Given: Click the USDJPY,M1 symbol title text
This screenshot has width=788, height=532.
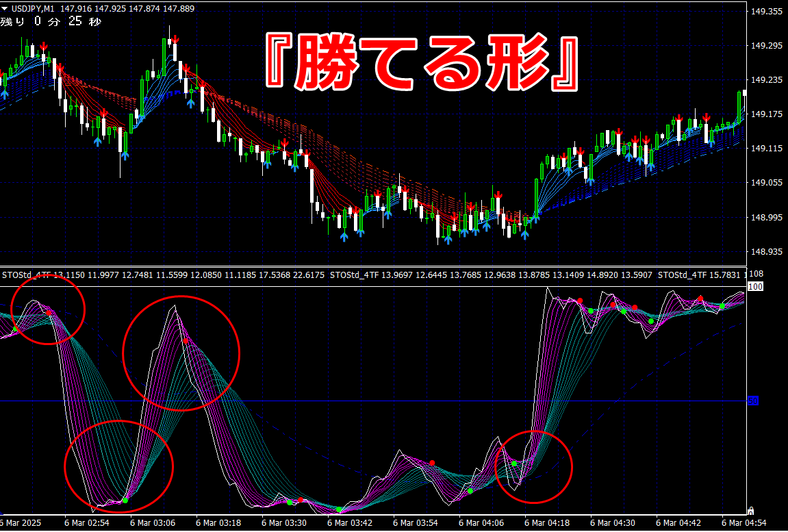Looking at the screenshot, I should click(33, 8).
